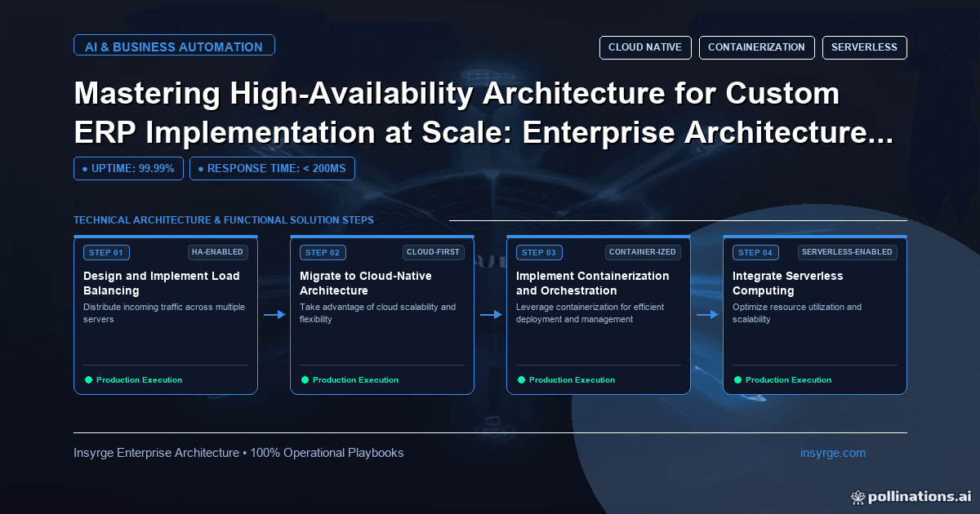This screenshot has height=514, width=980.
Task: Click the HA-ENABLED tag
Action: point(217,252)
